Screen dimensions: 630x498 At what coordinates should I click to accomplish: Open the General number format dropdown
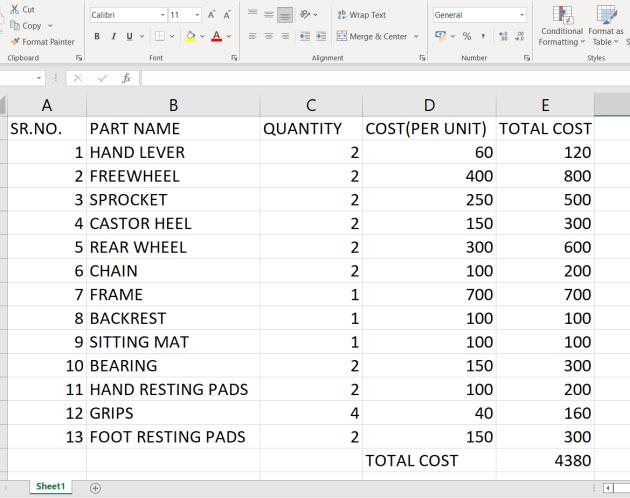[x=522, y=15]
